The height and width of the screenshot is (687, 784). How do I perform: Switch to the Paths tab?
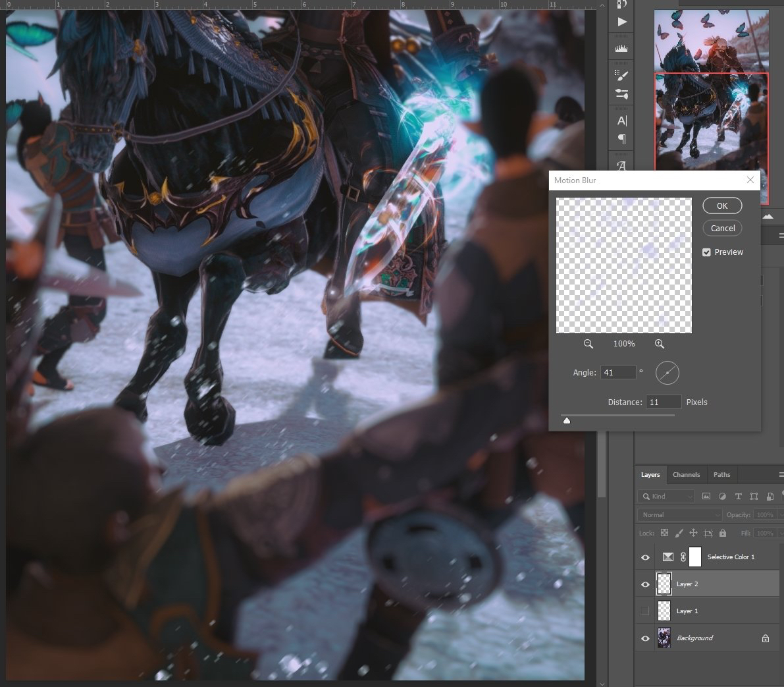(721, 474)
